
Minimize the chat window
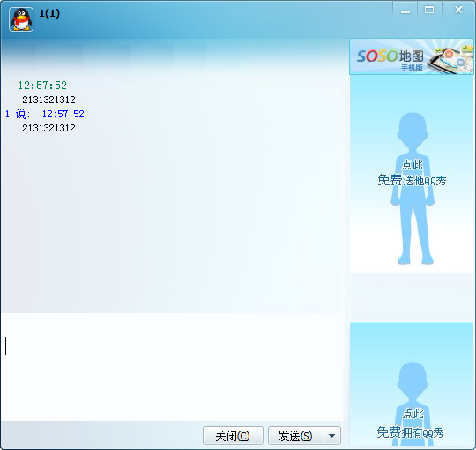405,11
